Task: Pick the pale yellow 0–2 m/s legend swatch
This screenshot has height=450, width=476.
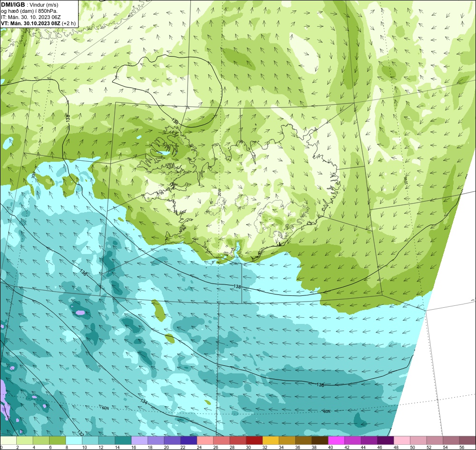Action: (x=9, y=440)
